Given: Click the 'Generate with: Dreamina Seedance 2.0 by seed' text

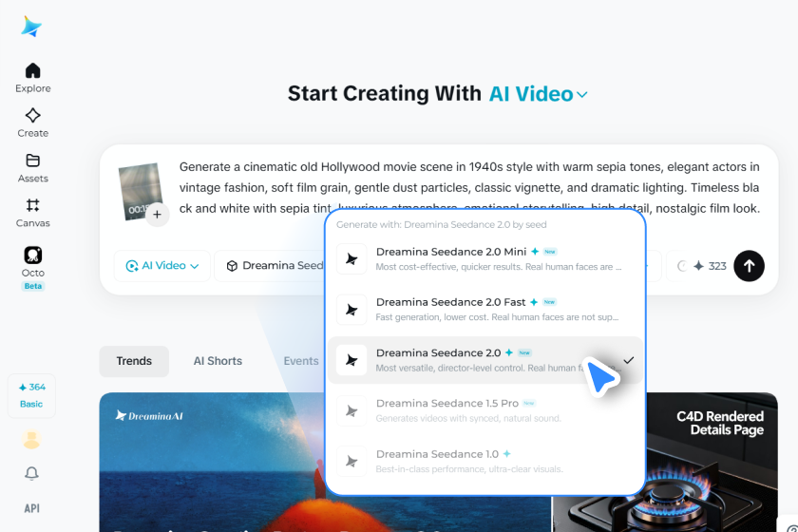Looking at the screenshot, I should (x=441, y=224).
